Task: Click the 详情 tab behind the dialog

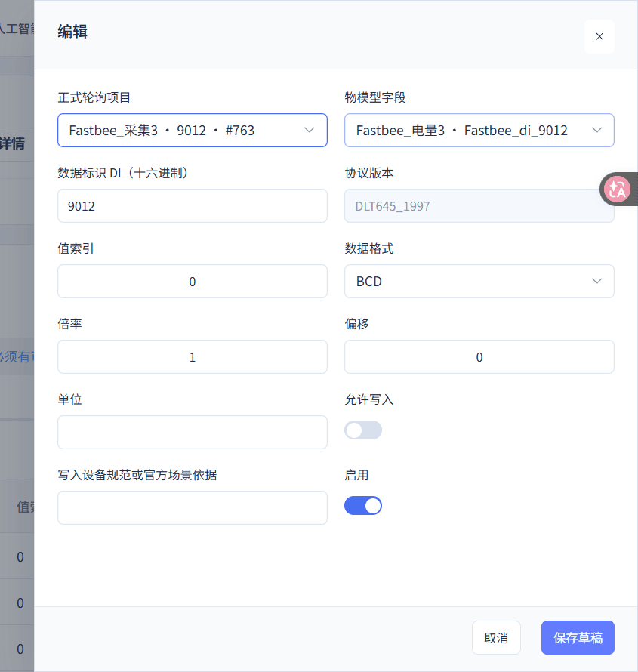Action: (12, 143)
